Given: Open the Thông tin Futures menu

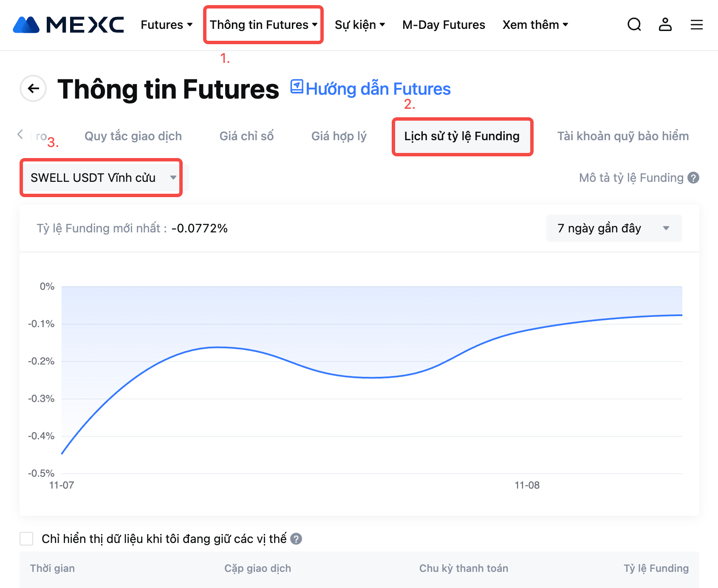Looking at the screenshot, I should click(263, 25).
